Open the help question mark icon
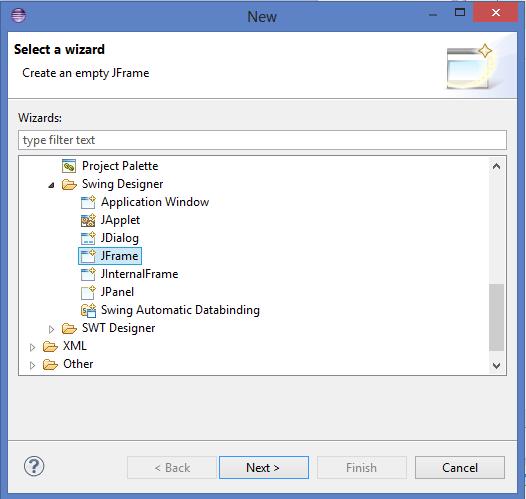The image size is (526, 499). [x=34, y=466]
